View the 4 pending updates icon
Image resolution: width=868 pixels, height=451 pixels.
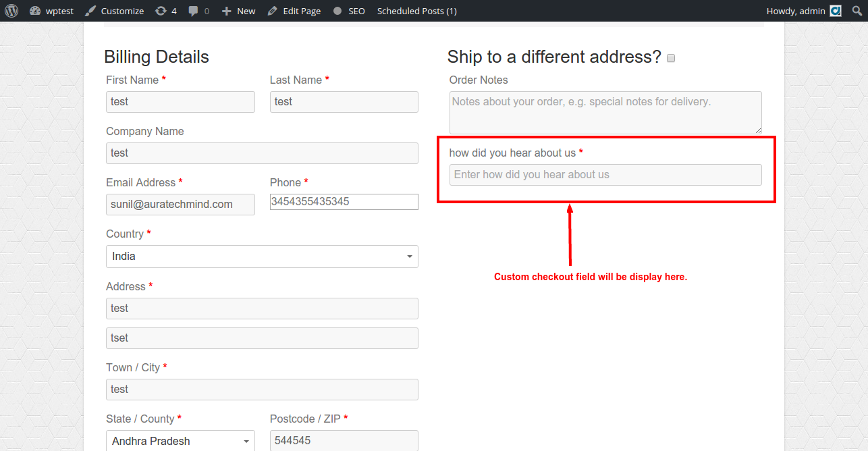point(160,11)
